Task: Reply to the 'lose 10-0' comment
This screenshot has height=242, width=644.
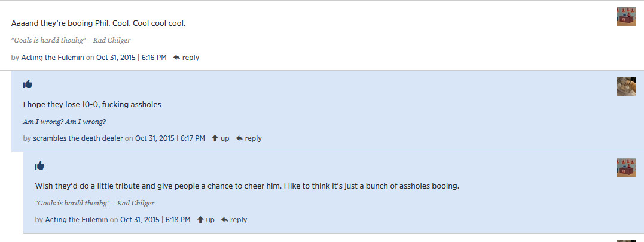Action: coord(249,138)
